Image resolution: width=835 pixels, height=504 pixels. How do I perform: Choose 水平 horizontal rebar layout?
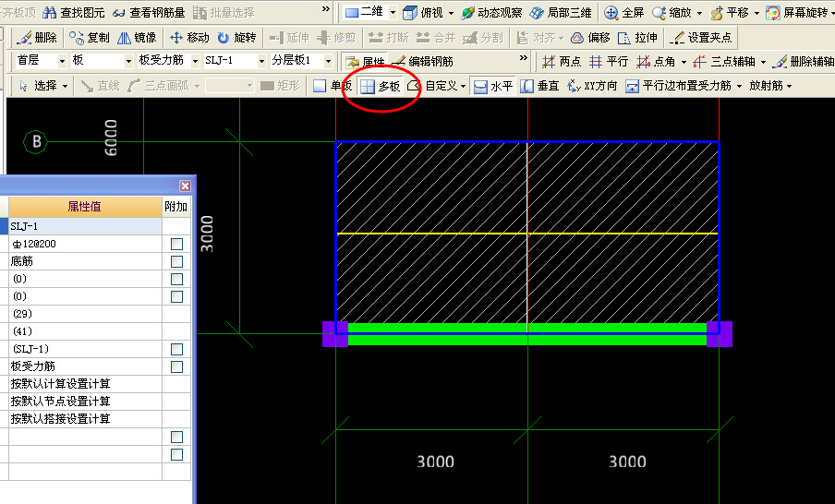click(493, 86)
